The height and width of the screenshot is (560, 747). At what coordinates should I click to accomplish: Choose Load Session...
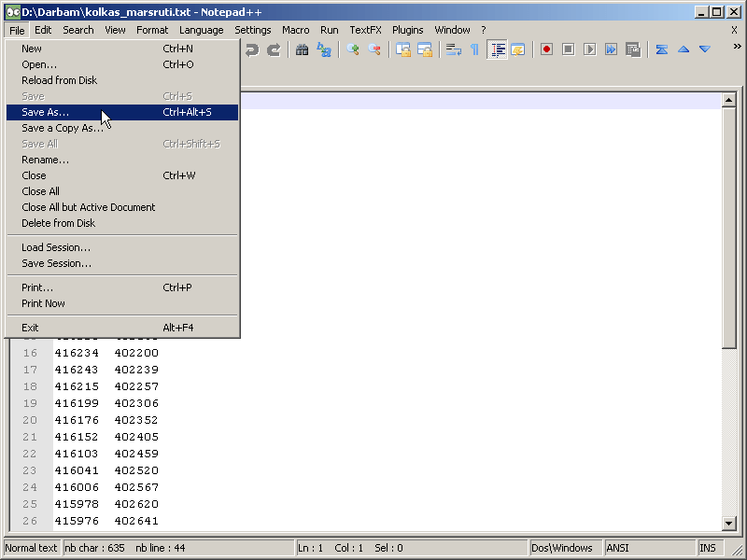(x=122, y=247)
